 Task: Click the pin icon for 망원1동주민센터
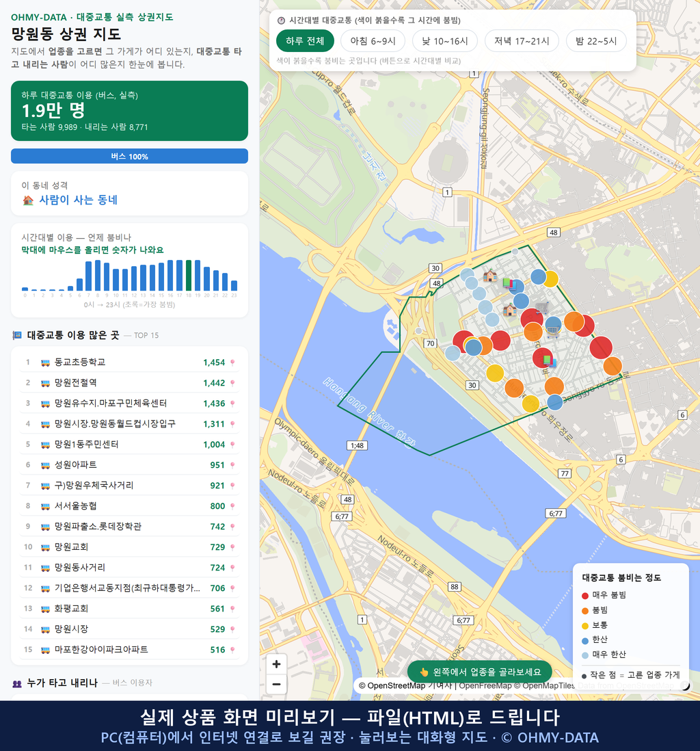tap(232, 445)
